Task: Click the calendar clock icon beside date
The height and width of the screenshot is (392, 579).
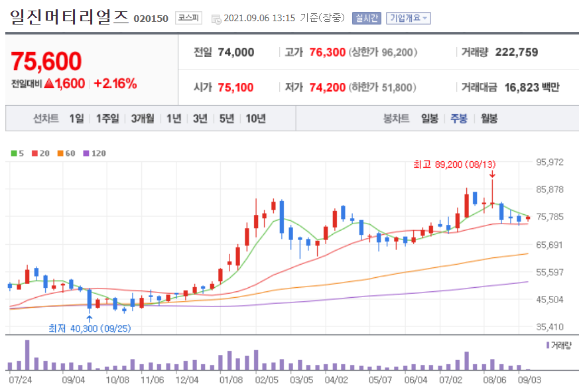Action: 216,19
